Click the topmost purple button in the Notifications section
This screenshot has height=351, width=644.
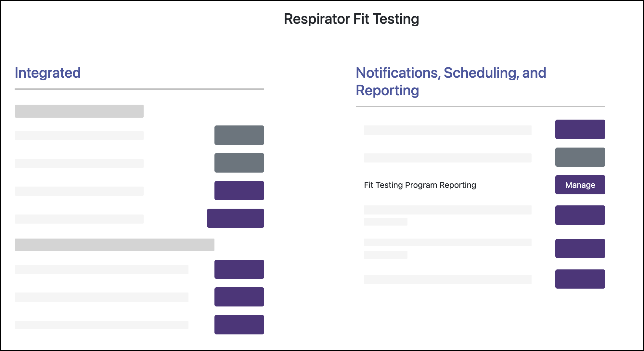pos(580,129)
